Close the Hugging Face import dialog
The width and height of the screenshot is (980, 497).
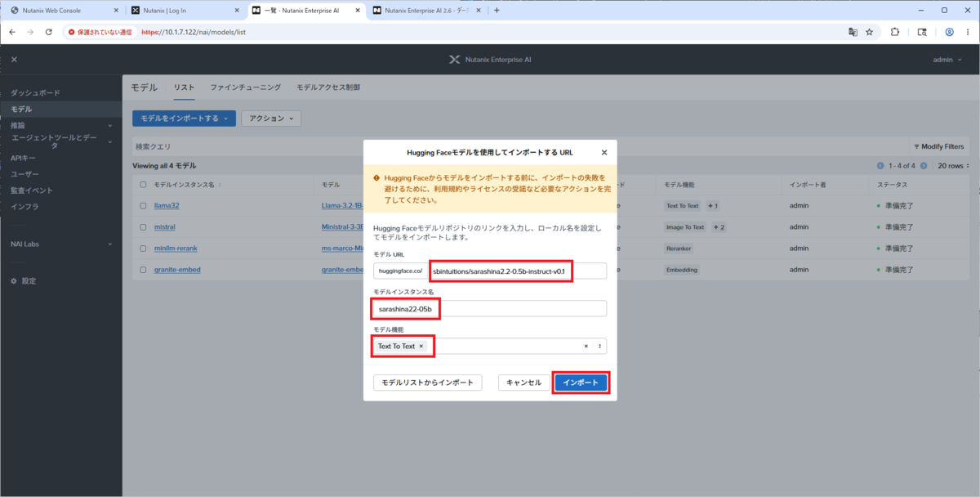604,152
